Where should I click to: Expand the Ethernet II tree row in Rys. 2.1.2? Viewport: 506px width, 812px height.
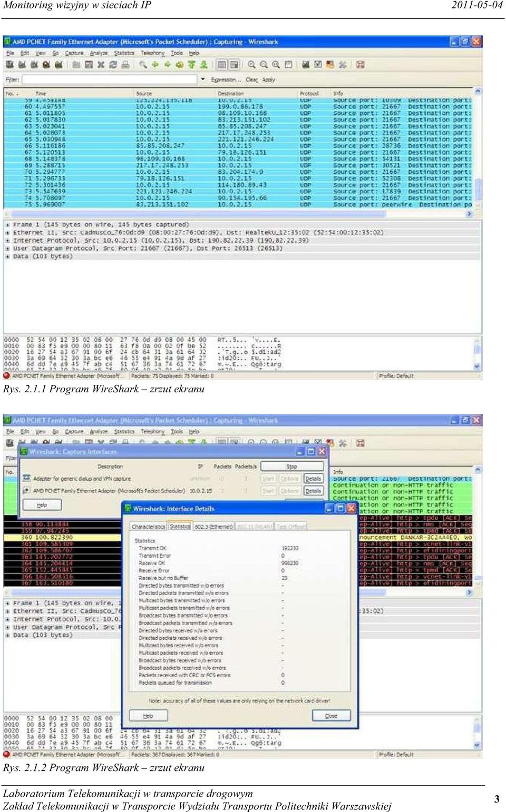coord(7,611)
